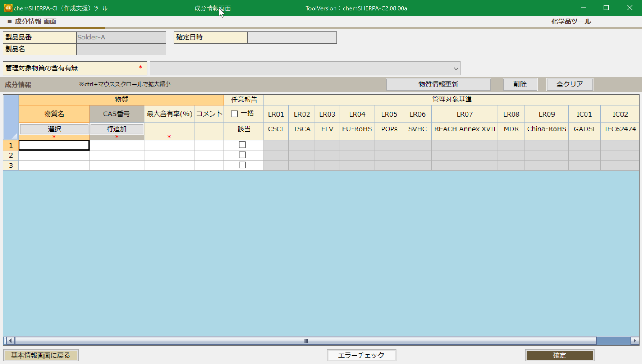
Task: Select the 成分情報 画面 tab header
Action: pos(35,21)
